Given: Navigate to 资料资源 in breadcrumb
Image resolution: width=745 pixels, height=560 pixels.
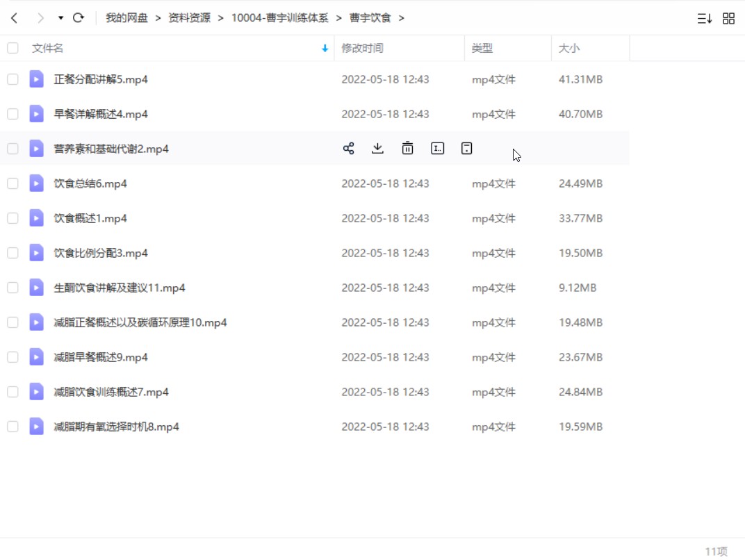Looking at the screenshot, I should [189, 18].
